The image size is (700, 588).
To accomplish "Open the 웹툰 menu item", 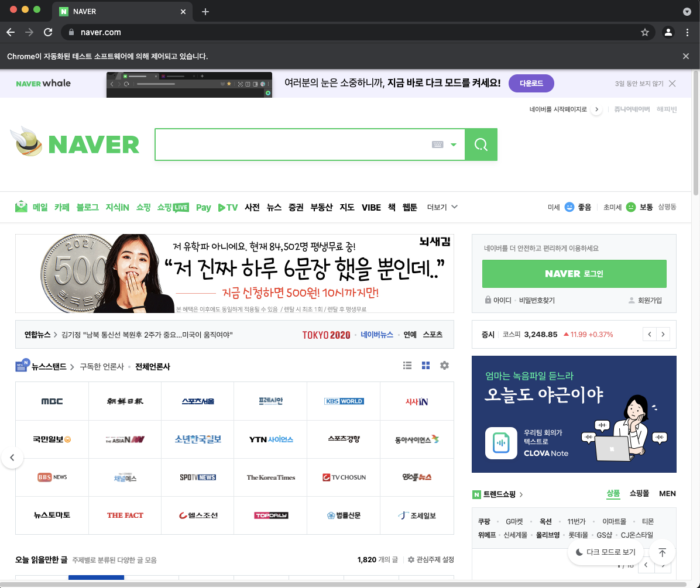I will tap(409, 207).
